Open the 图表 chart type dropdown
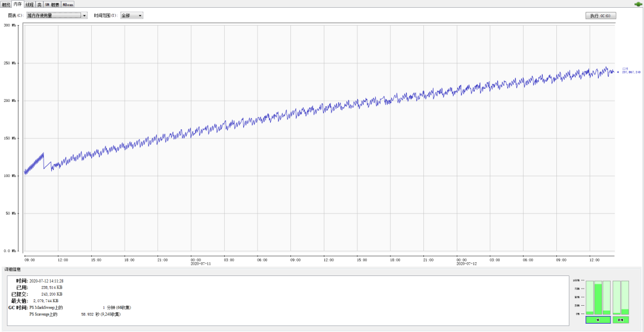This screenshot has height=332, width=644. (x=57, y=15)
